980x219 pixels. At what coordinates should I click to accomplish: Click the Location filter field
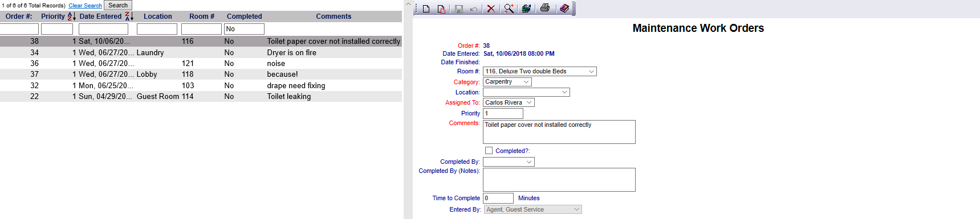point(157,29)
